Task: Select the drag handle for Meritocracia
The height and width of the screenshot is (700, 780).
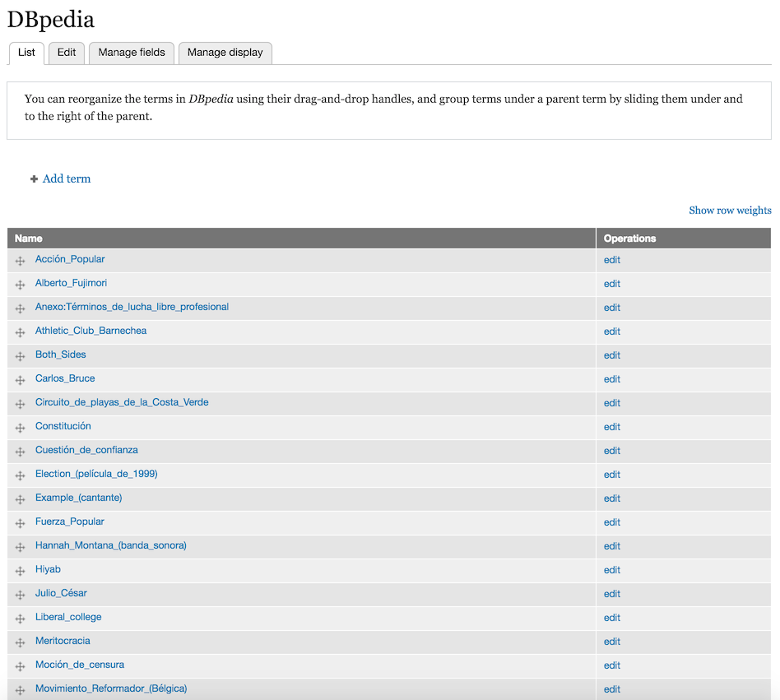Action: pyautogui.click(x=20, y=641)
